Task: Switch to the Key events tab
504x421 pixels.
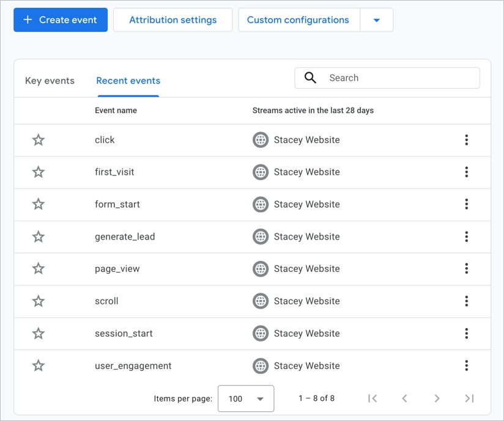Action: pyautogui.click(x=50, y=81)
